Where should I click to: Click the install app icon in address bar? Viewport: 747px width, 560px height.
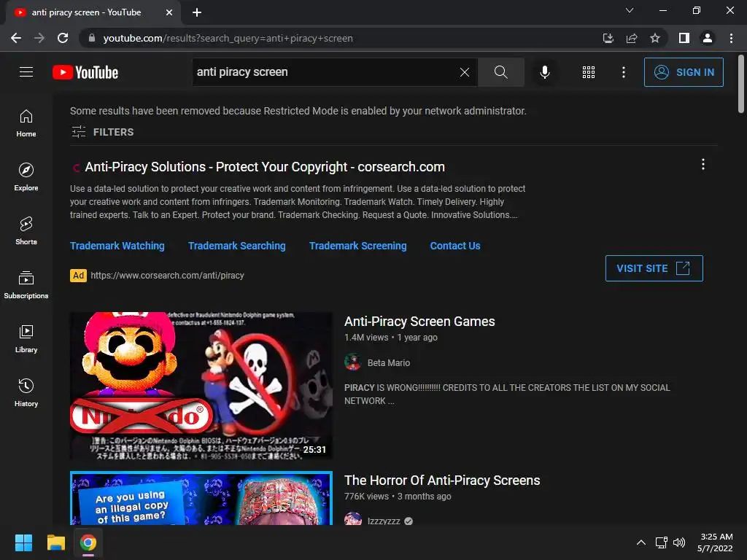[x=608, y=38]
